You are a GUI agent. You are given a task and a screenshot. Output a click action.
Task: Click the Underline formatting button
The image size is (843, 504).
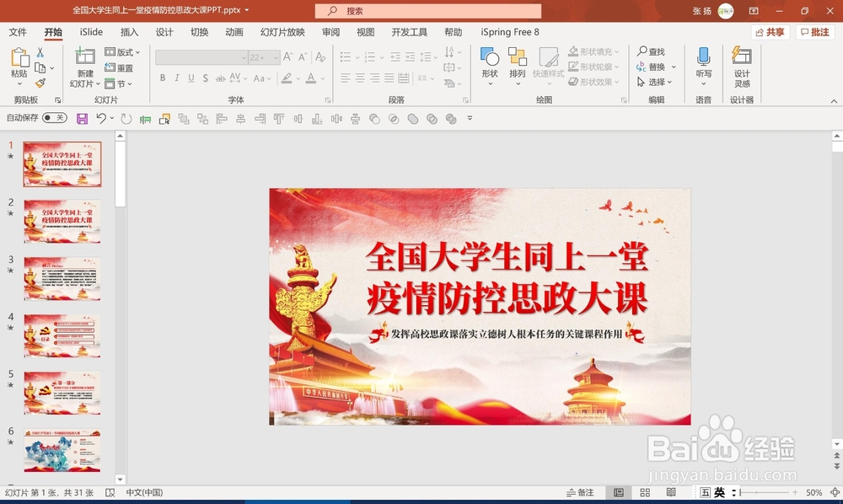[x=191, y=78]
